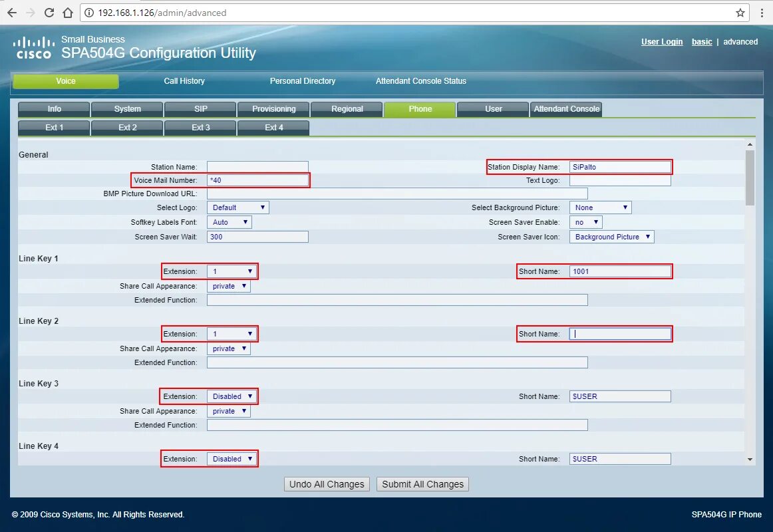Screen dimensions: 773x532
Task: Open the browser three-dot menu
Action: 762,13
